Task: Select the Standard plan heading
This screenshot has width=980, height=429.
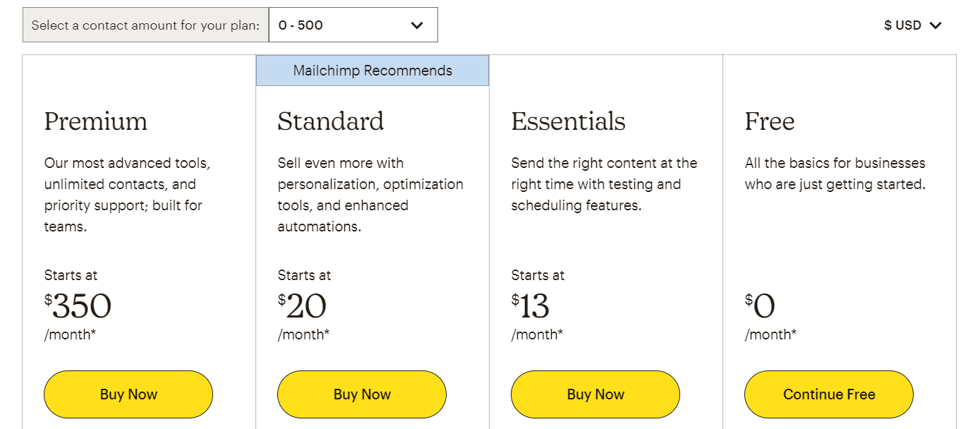Action: pos(331,121)
